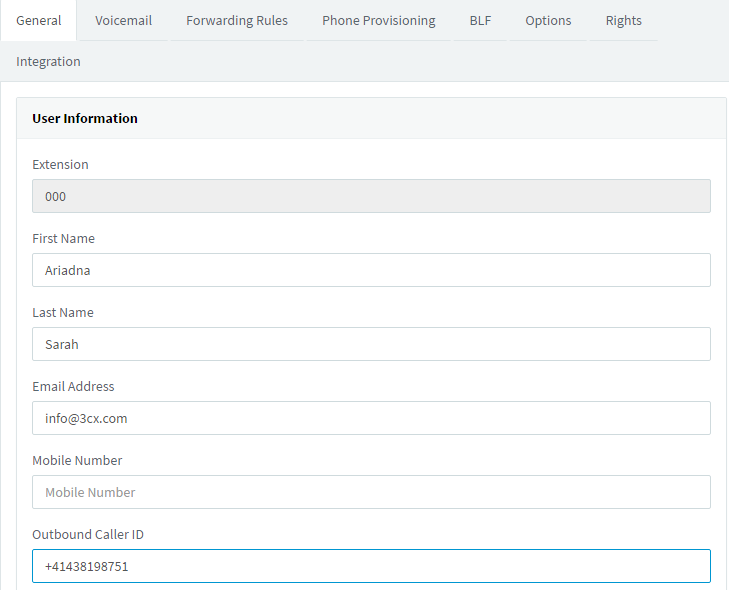Switch to the Voicemail tab

coord(124,20)
